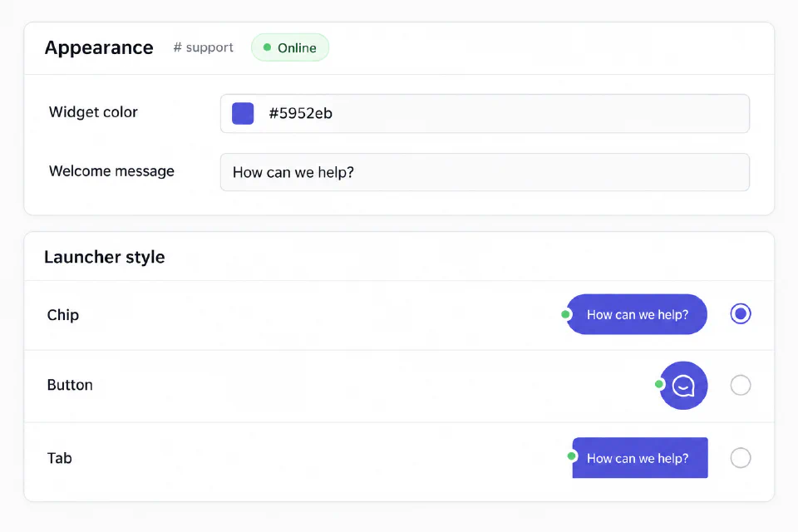This screenshot has width=798, height=532.
Task: Click the 'Launcher style' heading
Action: (x=105, y=257)
